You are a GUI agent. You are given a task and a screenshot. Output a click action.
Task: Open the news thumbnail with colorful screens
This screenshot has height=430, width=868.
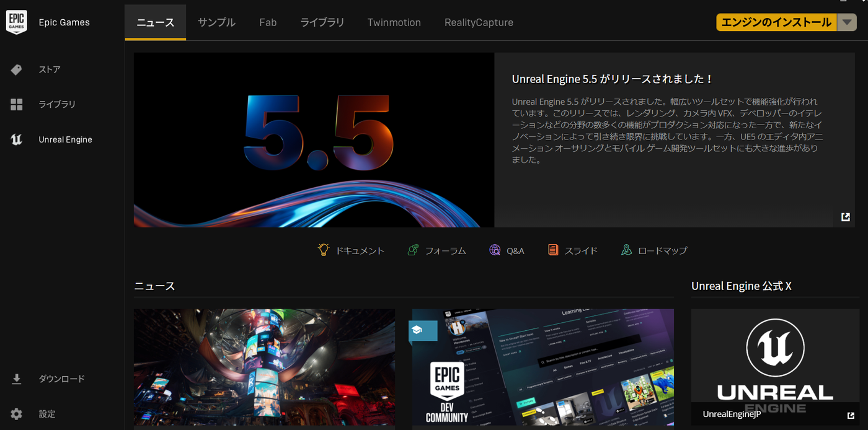click(x=264, y=367)
